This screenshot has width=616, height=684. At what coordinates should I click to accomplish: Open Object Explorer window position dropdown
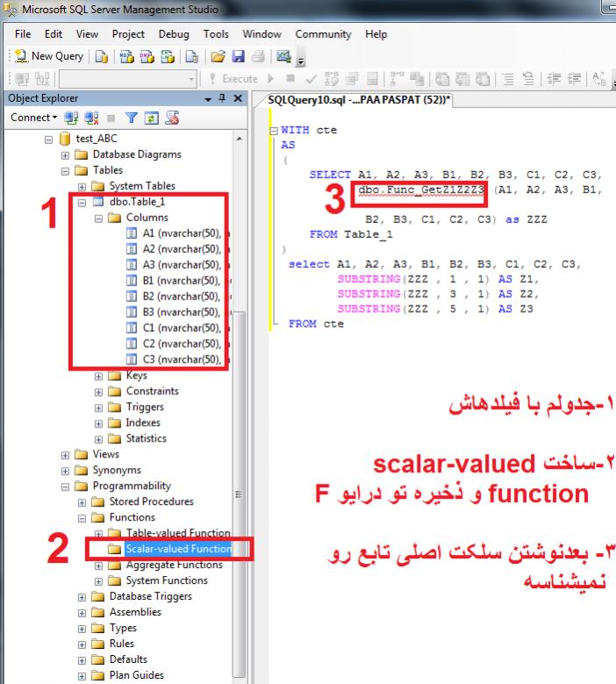coord(208,99)
